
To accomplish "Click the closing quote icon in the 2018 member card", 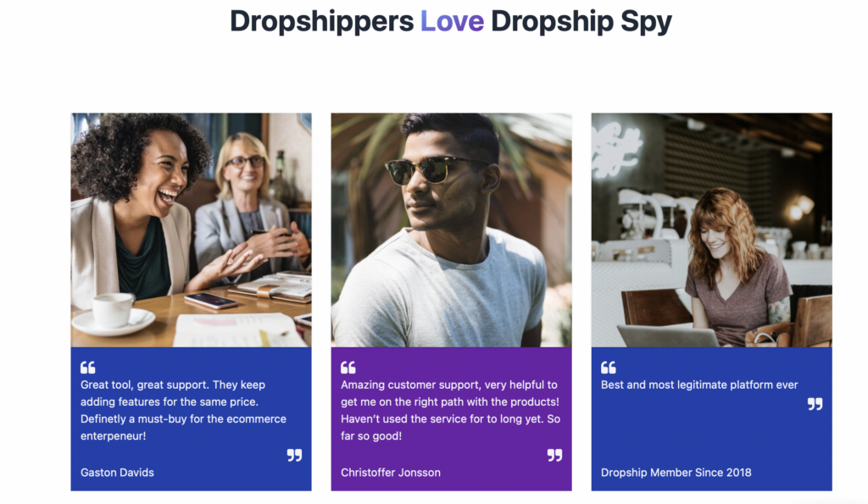I will (815, 404).
